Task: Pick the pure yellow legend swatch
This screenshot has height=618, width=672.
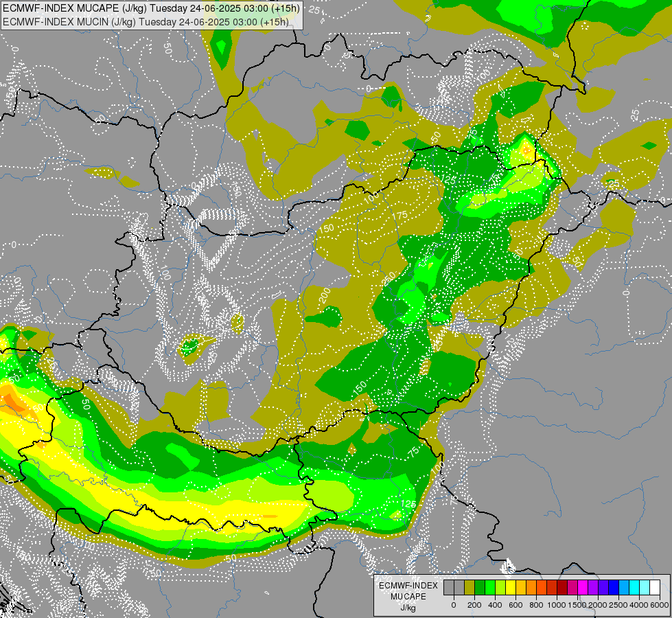Action: click(x=511, y=587)
